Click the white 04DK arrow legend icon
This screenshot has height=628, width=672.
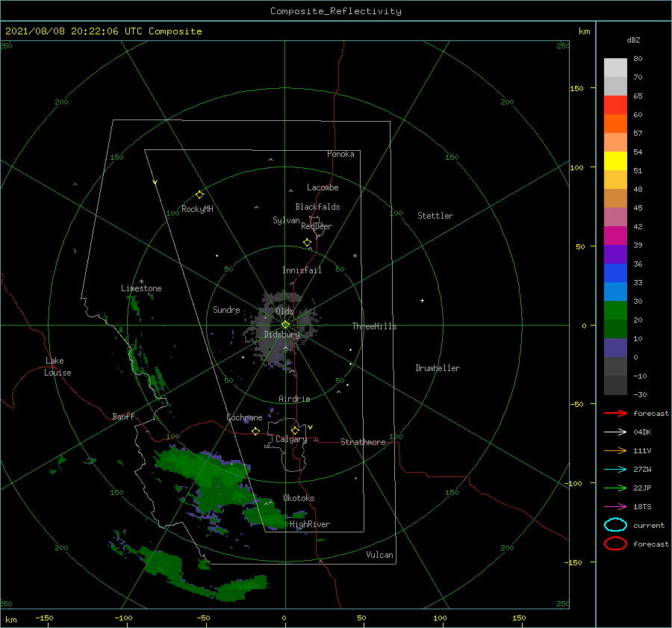pyautogui.click(x=615, y=432)
